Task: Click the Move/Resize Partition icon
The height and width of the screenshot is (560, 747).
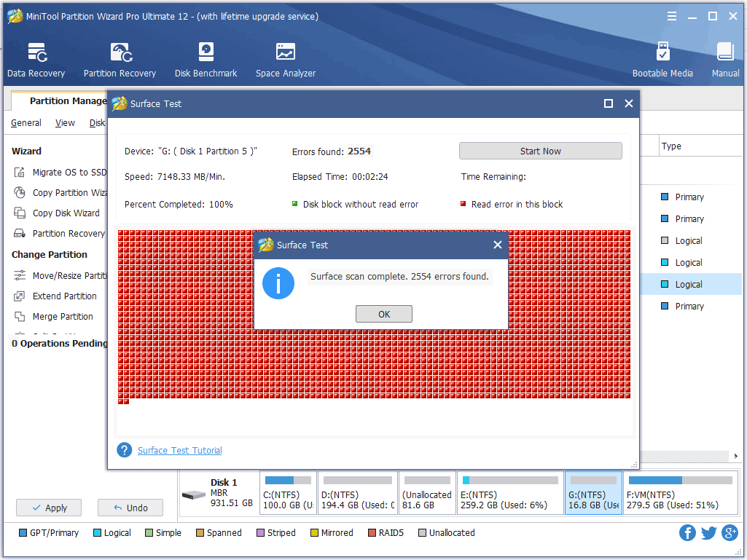Action: coord(20,275)
